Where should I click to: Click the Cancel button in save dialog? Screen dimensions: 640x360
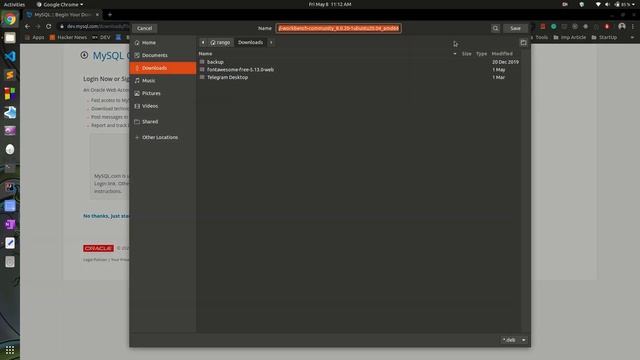click(144, 28)
